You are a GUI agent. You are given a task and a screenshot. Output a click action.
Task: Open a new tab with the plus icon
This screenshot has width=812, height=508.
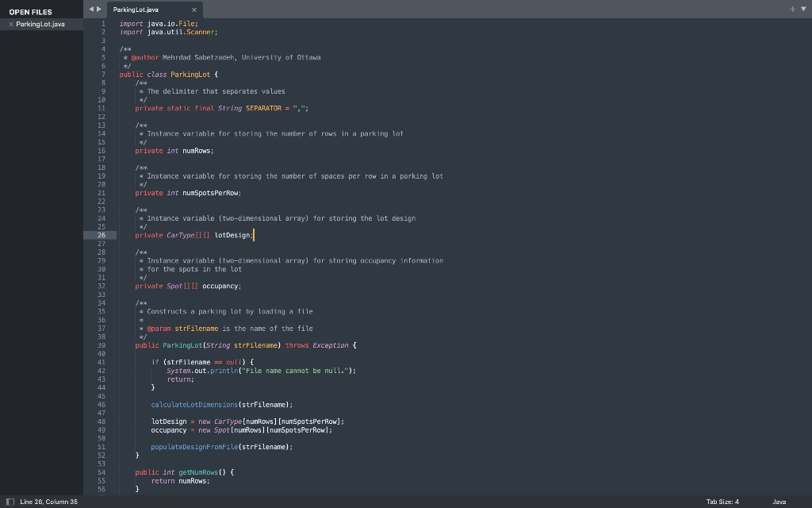point(792,9)
